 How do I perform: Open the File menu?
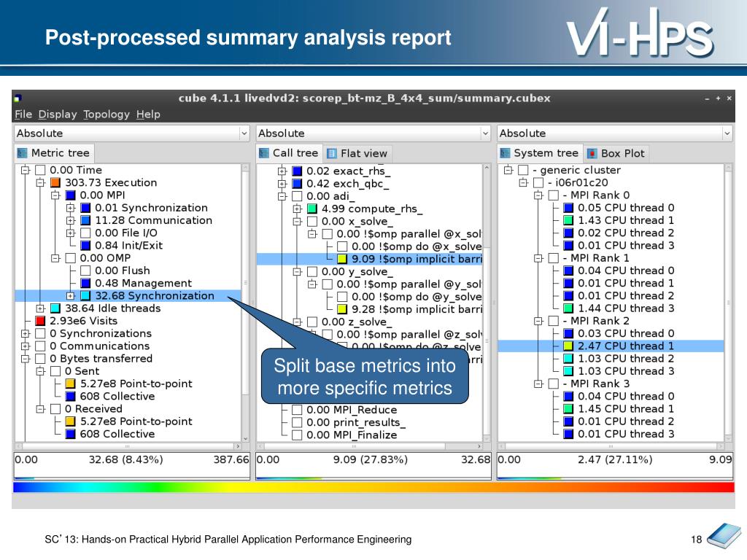23,114
